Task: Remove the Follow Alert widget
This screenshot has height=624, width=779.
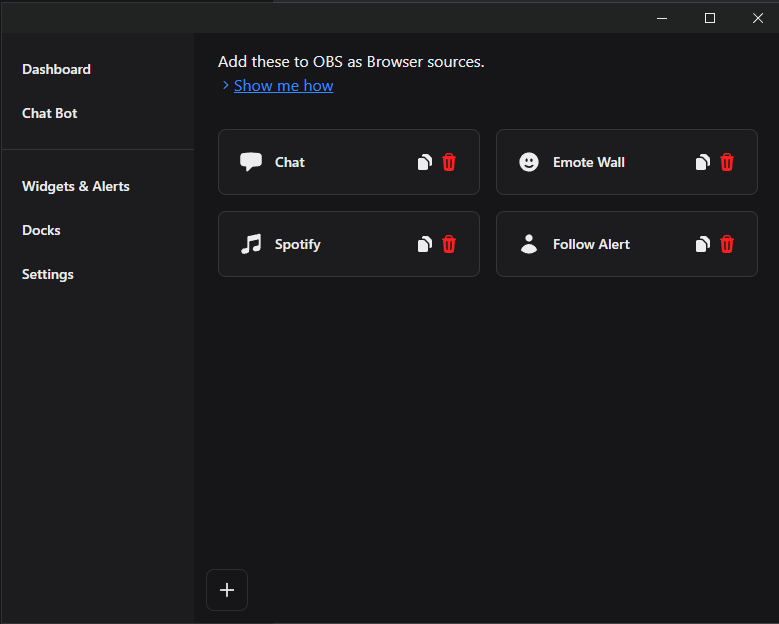Action: point(727,244)
